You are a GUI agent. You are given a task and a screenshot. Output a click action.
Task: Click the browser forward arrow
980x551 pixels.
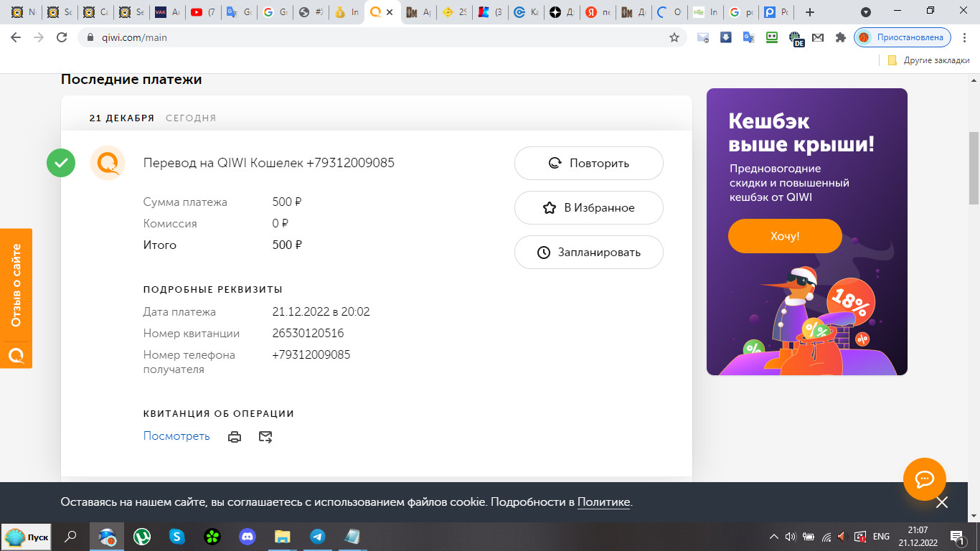click(39, 37)
